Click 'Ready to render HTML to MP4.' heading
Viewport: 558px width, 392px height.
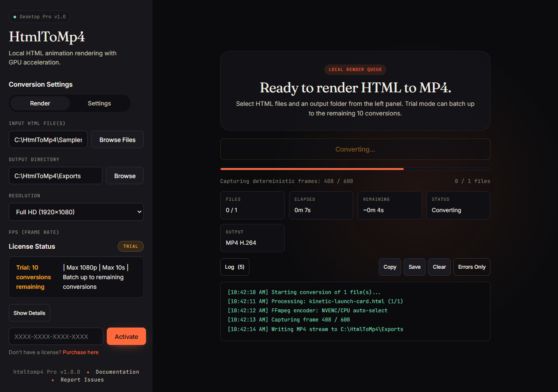coord(355,88)
